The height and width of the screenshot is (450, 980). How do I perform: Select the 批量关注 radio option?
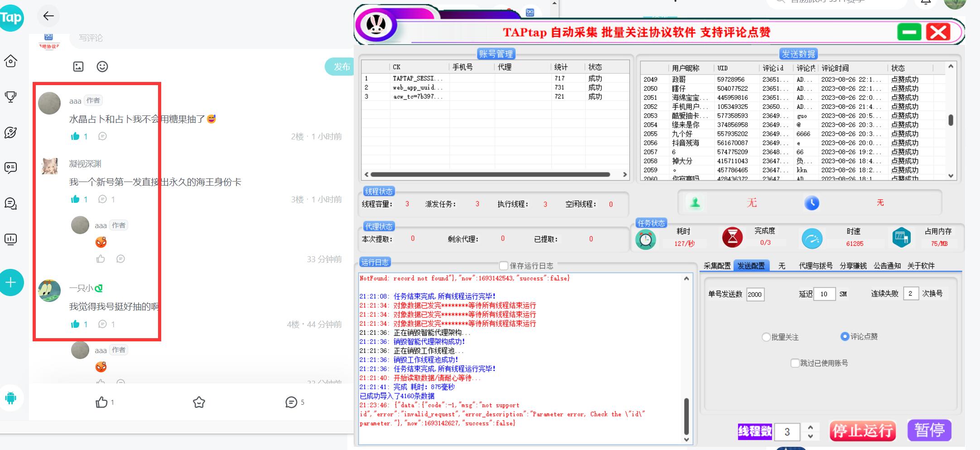766,337
